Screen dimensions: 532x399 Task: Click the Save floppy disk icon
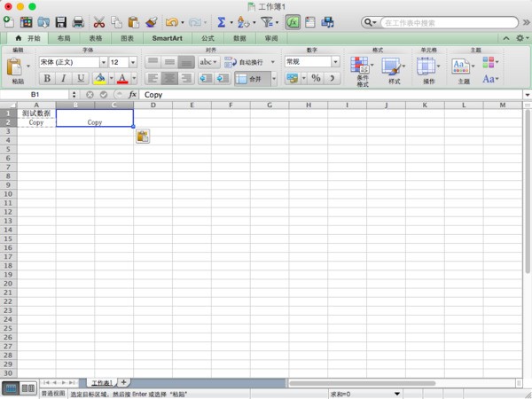[60, 21]
